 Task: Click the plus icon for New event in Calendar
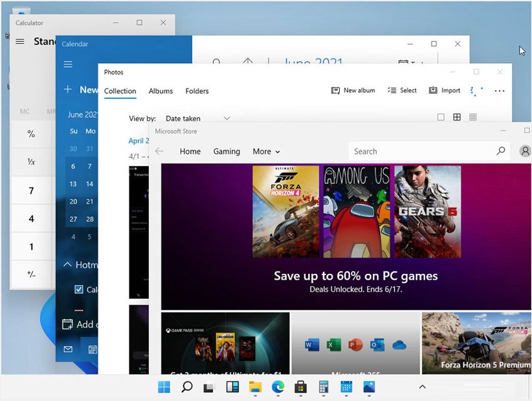[x=68, y=90]
